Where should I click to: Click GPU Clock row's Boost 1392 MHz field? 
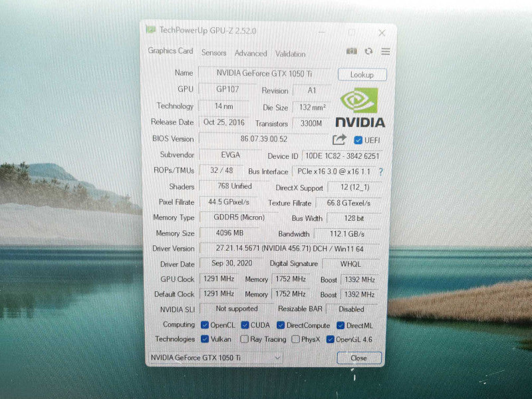(360, 279)
